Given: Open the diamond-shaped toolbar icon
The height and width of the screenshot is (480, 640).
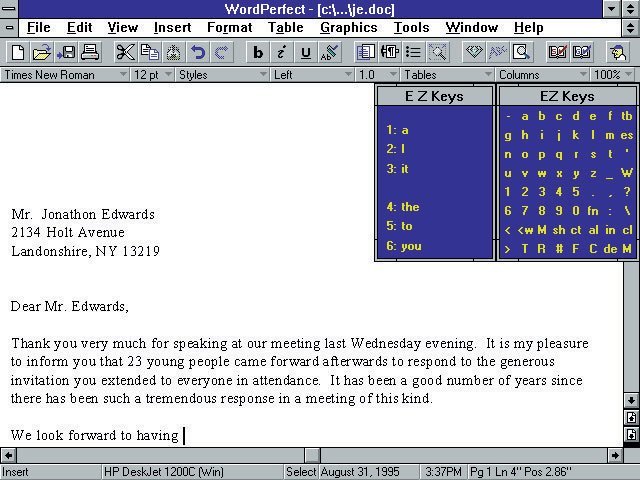Looking at the screenshot, I should pos(473,52).
